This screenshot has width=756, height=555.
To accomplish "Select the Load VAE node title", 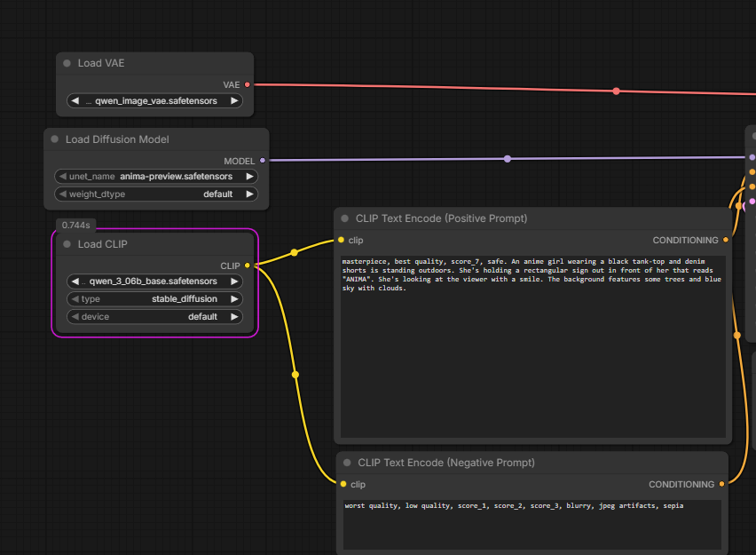I will coord(101,63).
